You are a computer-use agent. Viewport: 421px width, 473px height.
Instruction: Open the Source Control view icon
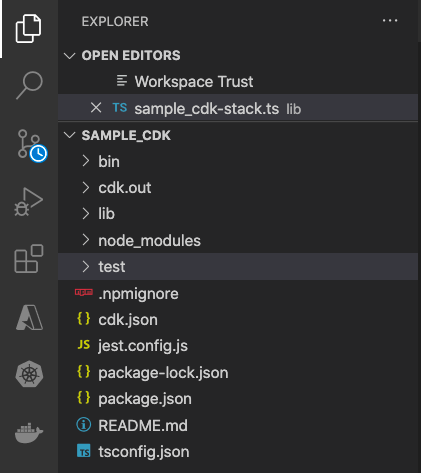click(32, 145)
